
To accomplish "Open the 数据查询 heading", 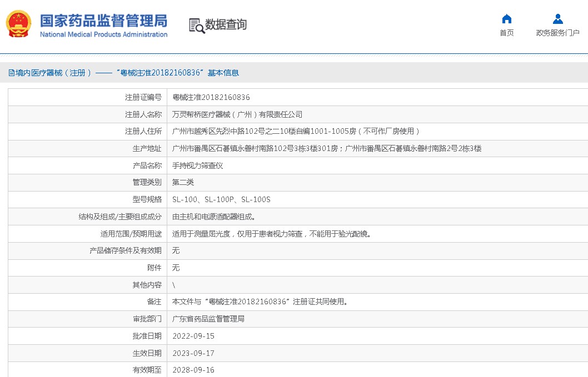I will pos(226,25).
